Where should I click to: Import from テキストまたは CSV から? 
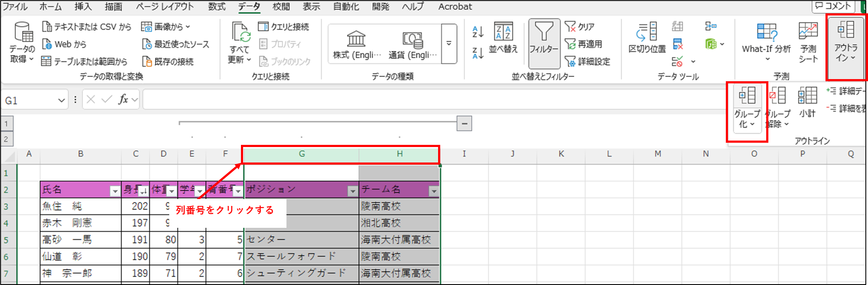(x=86, y=27)
